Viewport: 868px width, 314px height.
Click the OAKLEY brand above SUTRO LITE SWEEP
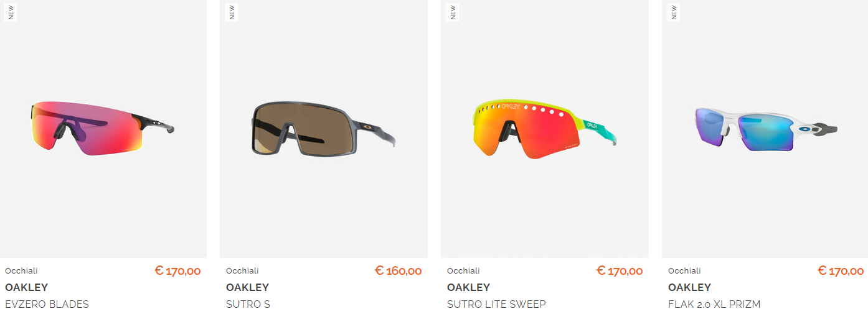(x=468, y=287)
